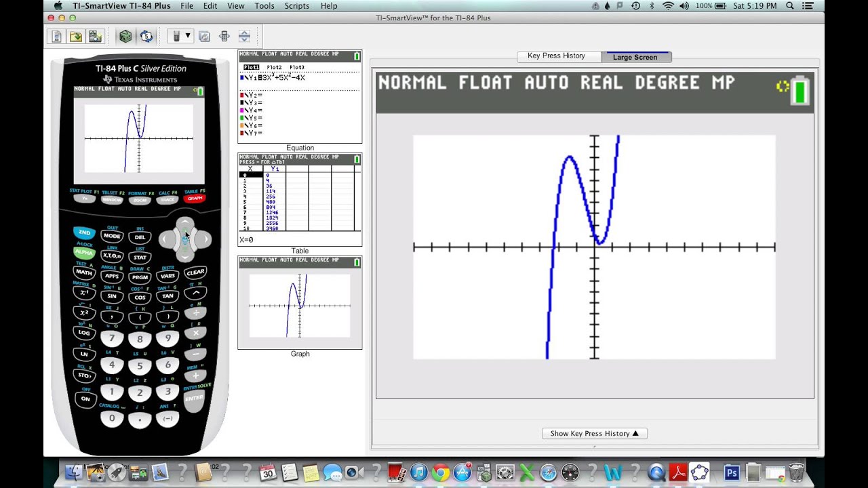The height and width of the screenshot is (488, 868).
Task: Click the circular arrows '5' toolbar icon
Action: pos(146,36)
